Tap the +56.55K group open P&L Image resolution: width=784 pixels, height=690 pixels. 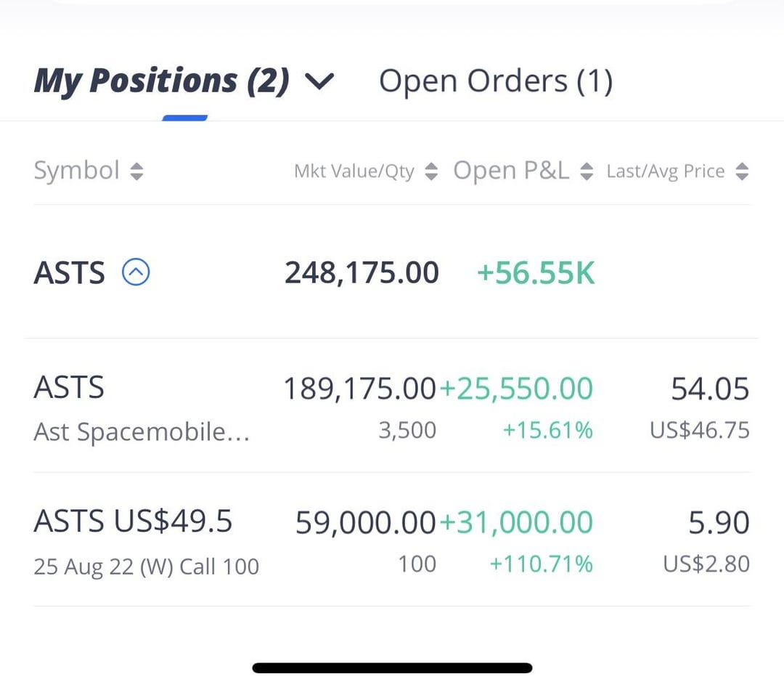click(536, 272)
